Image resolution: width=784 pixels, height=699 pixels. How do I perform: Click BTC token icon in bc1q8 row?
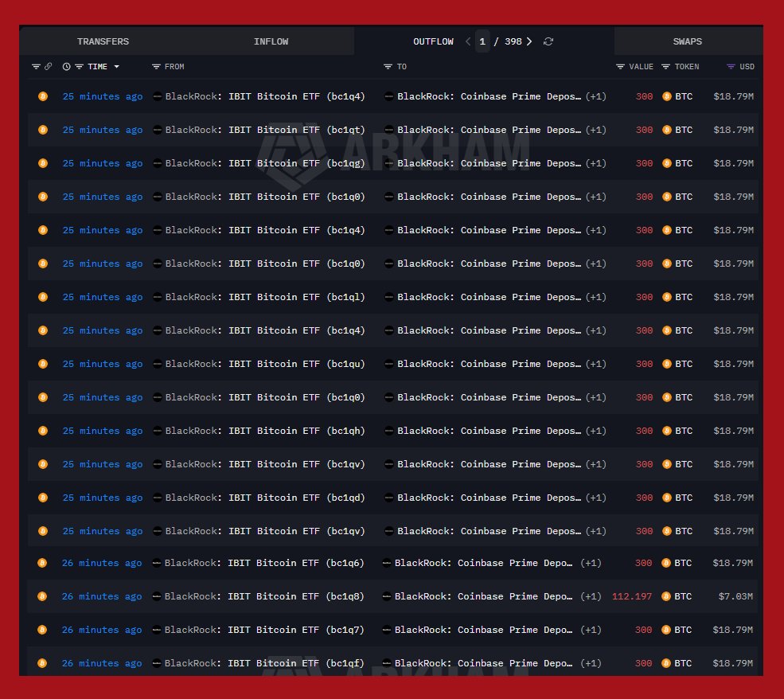665,596
